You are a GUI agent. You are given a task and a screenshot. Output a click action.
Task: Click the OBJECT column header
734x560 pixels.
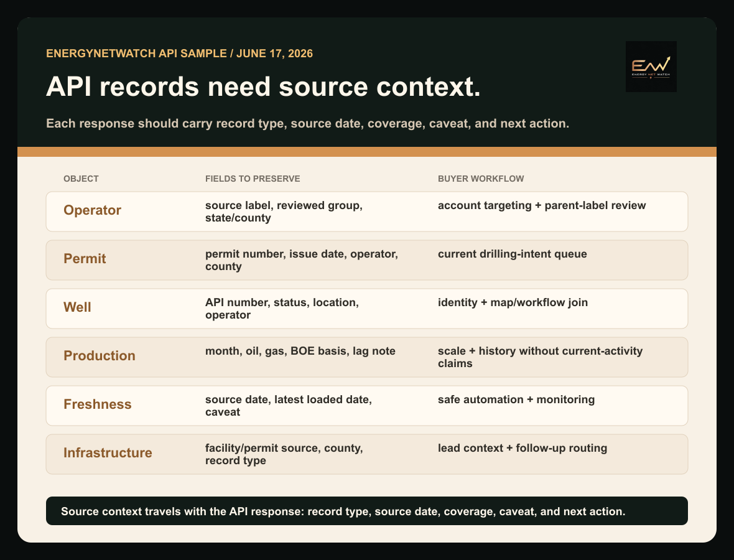point(81,179)
